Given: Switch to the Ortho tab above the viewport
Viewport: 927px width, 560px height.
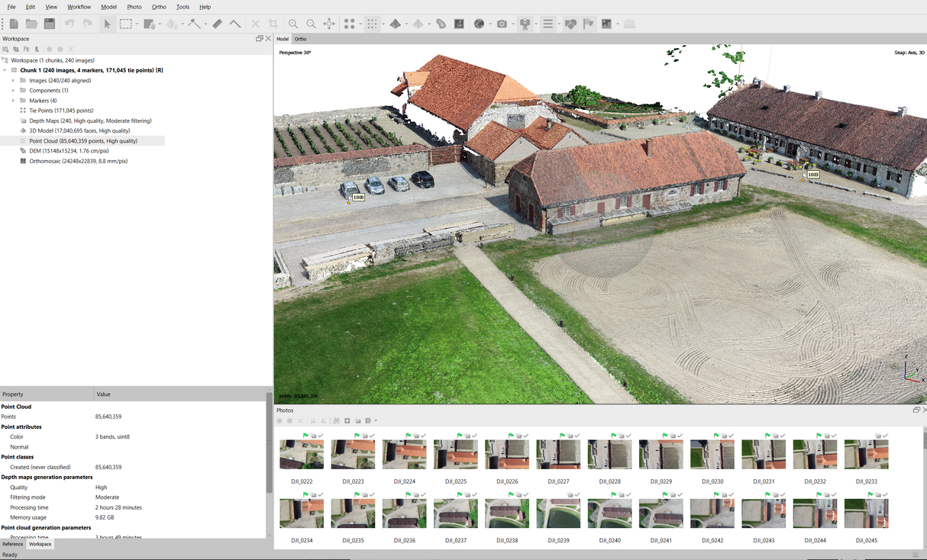Looking at the screenshot, I should [x=300, y=38].
